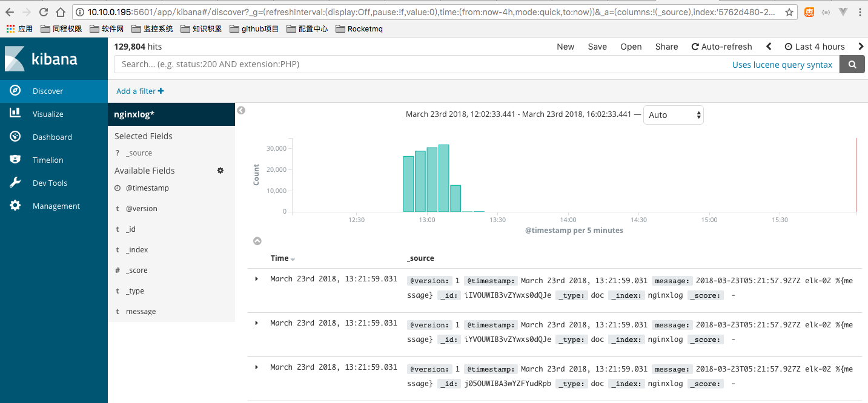Open Timelion mask icon

pyautogui.click(x=15, y=159)
